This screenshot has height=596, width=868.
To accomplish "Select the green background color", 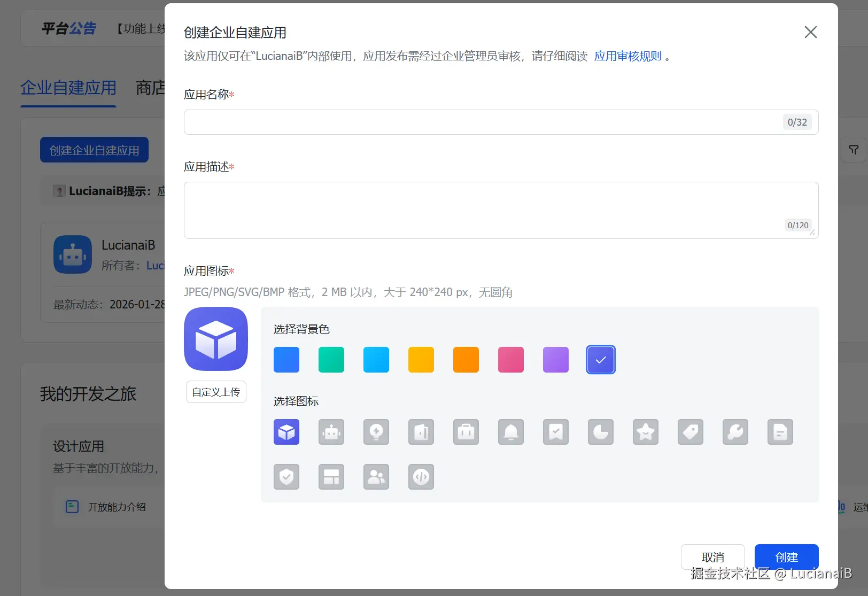I will 331,360.
